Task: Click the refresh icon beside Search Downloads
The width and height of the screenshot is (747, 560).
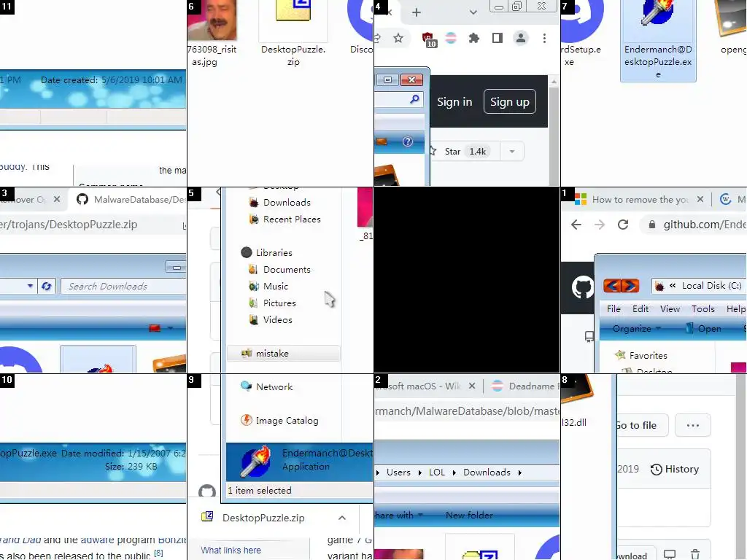Action: [x=46, y=286]
